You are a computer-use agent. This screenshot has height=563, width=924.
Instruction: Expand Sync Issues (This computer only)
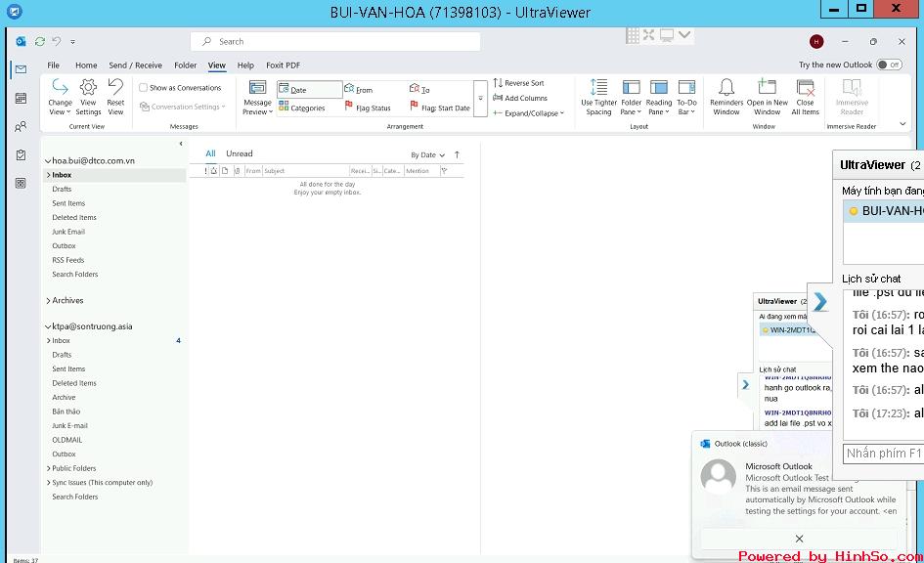(48, 482)
